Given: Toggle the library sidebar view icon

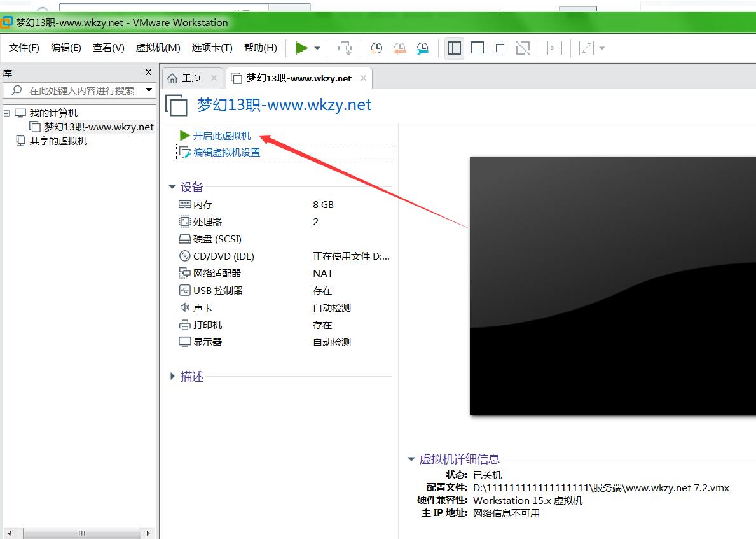Looking at the screenshot, I should coord(454,48).
